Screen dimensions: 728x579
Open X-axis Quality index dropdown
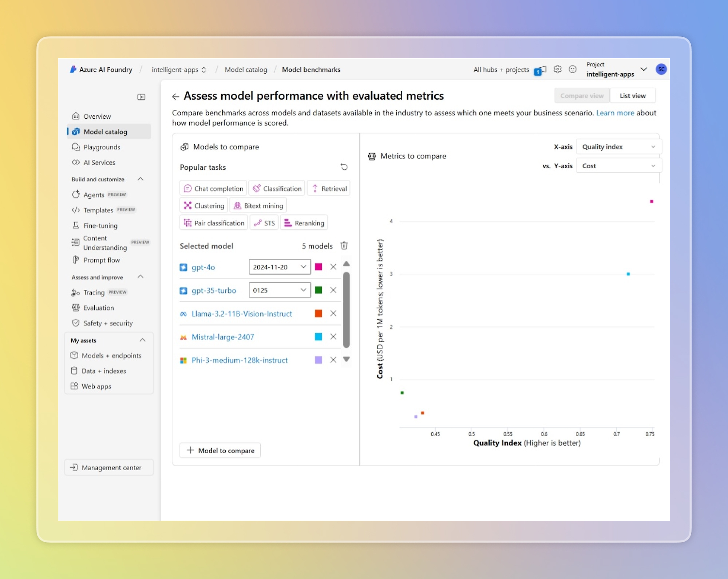[619, 147]
